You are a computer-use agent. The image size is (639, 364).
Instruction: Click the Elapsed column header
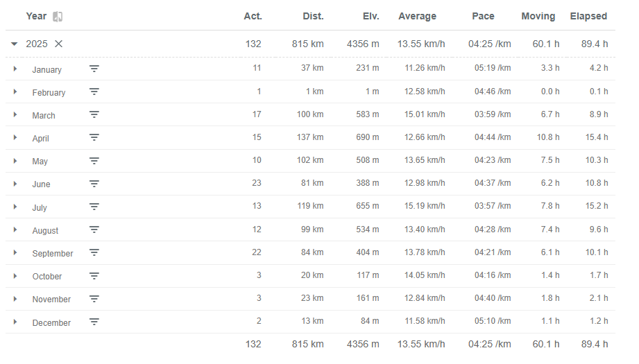[x=588, y=16]
